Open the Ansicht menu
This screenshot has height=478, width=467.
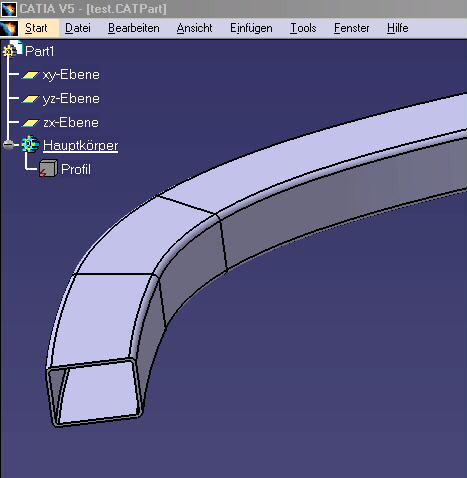tap(194, 28)
